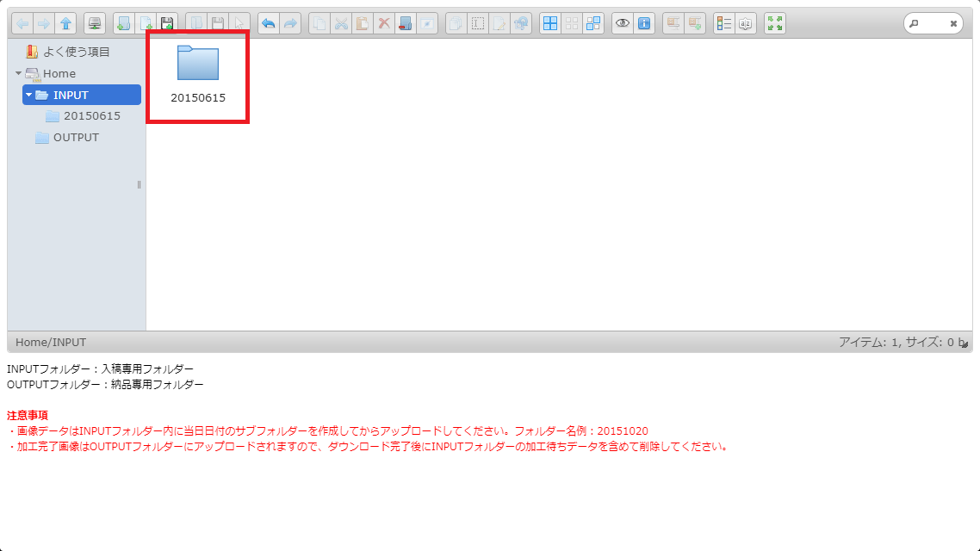This screenshot has width=980, height=551.
Task: Click the 20150615 folder thumbnail
Action: (x=198, y=64)
